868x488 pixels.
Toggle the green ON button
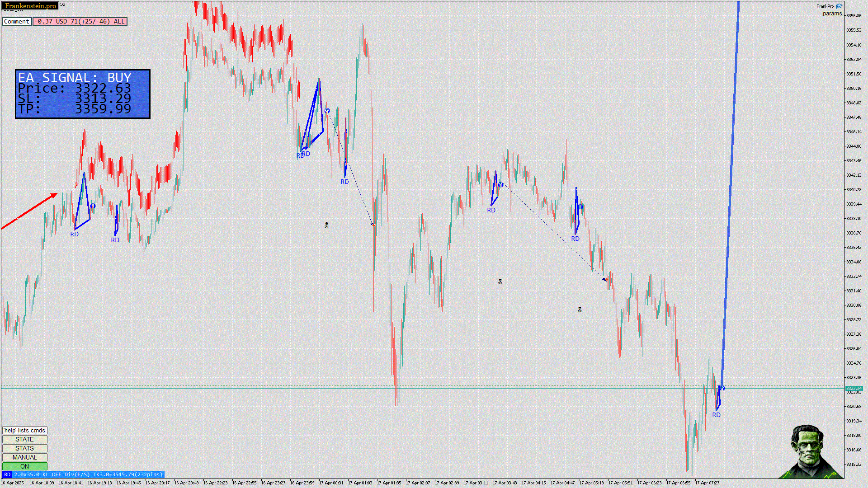pos(24,466)
